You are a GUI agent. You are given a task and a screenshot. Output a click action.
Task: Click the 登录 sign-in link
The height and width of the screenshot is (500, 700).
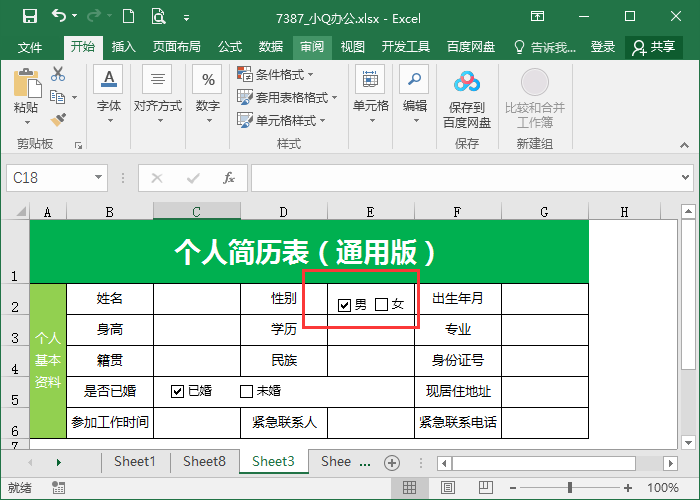(x=603, y=47)
